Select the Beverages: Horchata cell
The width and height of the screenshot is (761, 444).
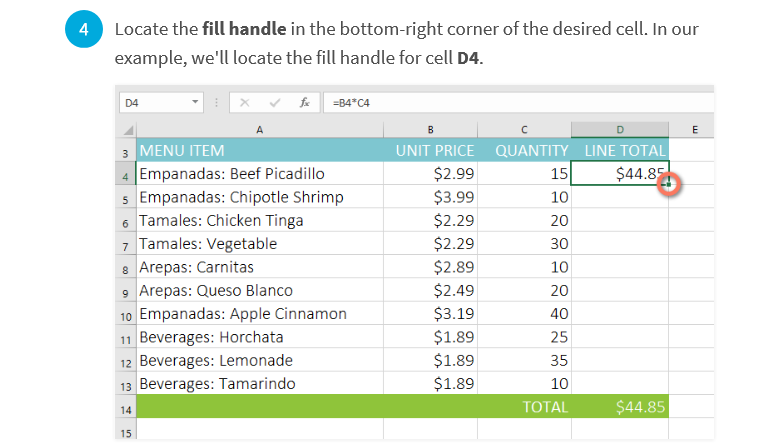[x=260, y=337]
